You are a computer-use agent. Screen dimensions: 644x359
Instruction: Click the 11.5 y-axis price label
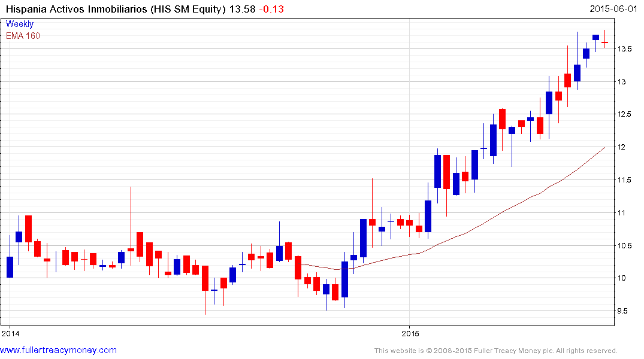624,180
